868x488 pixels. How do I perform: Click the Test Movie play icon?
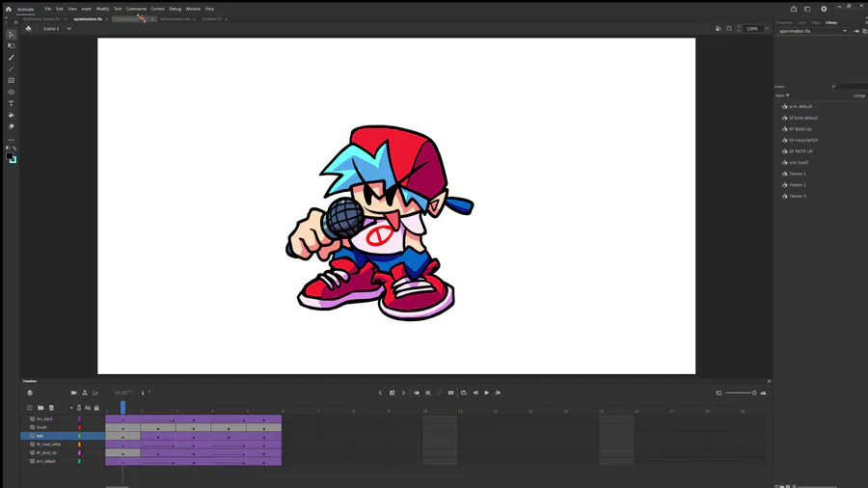coord(824,9)
